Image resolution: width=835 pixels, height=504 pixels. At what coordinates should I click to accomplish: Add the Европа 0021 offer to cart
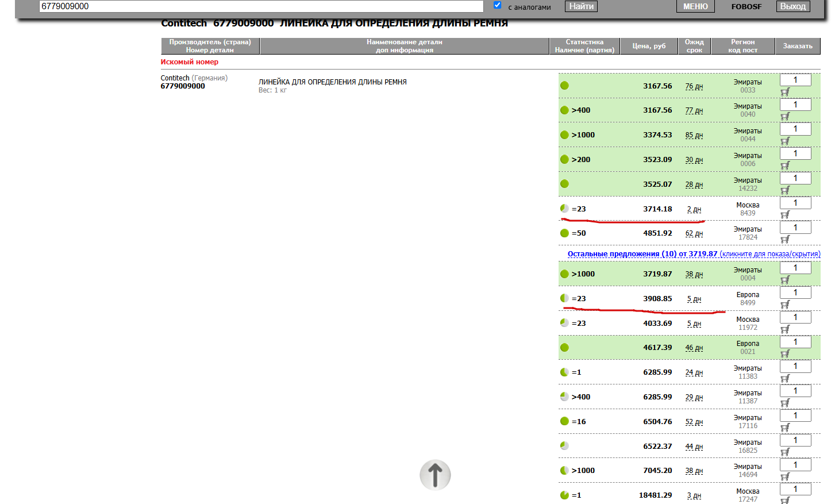(785, 353)
